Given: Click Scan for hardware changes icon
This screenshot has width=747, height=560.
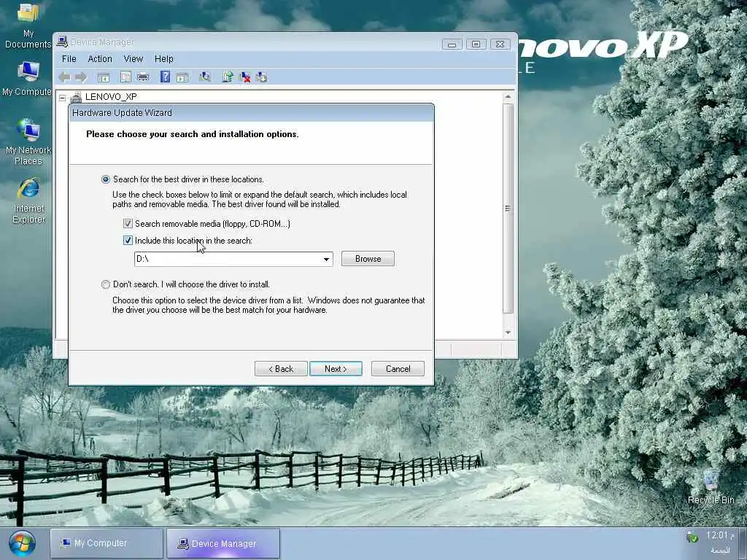Looking at the screenshot, I should pos(205,77).
